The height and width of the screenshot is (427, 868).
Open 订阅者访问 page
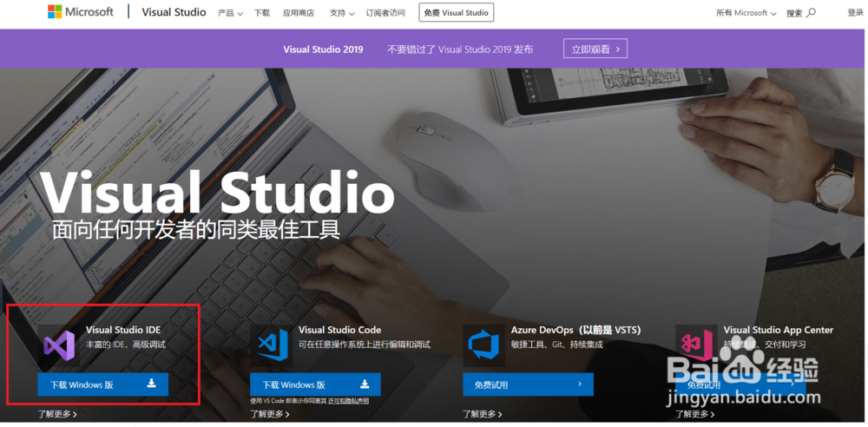(x=385, y=13)
